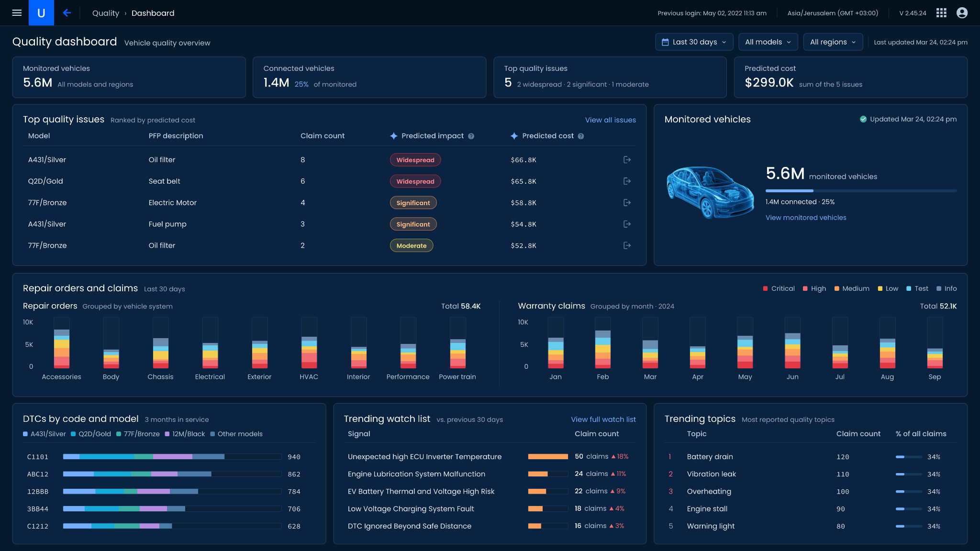This screenshot has height=551, width=980.
Task: Toggle the Low severity legend
Action: click(888, 288)
